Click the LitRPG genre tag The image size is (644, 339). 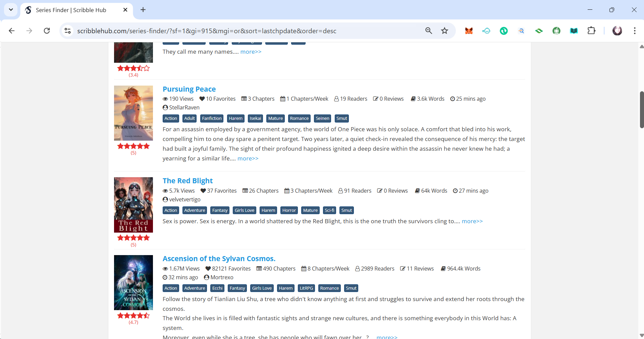306,288
